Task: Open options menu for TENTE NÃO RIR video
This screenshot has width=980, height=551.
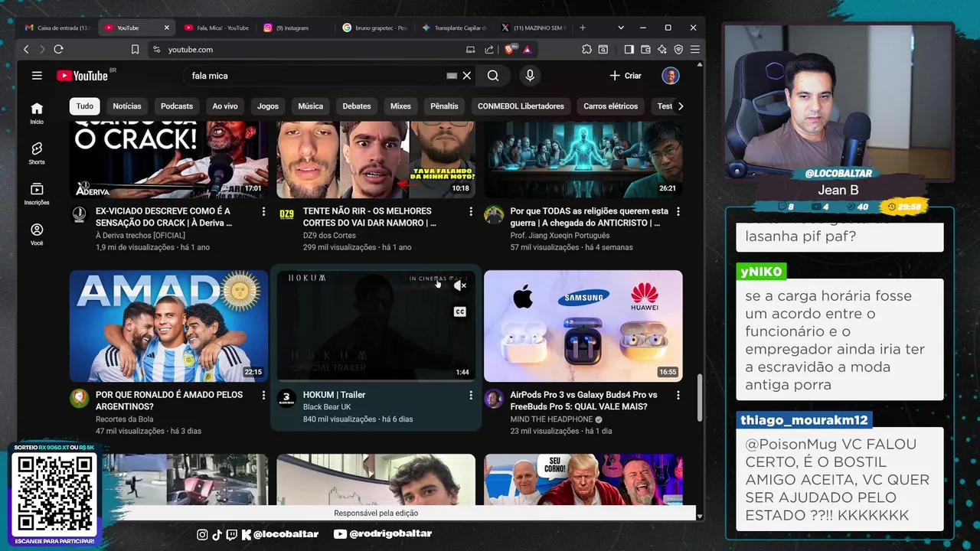Action: tap(471, 211)
